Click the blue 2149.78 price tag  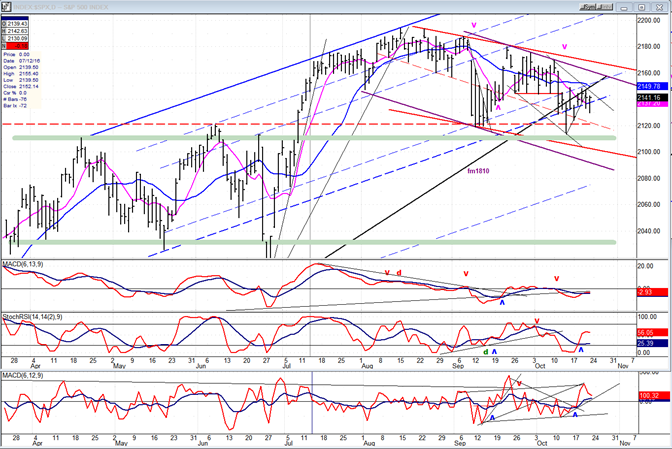coord(652,86)
